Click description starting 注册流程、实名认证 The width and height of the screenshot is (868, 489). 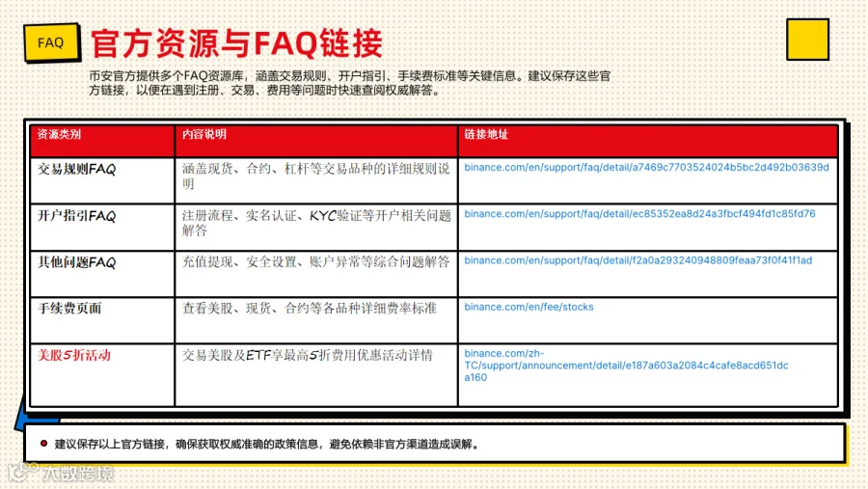click(x=316, y=223)
